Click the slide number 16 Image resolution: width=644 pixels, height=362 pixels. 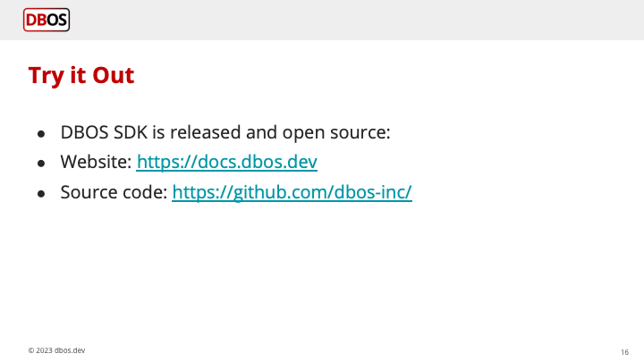624,352
